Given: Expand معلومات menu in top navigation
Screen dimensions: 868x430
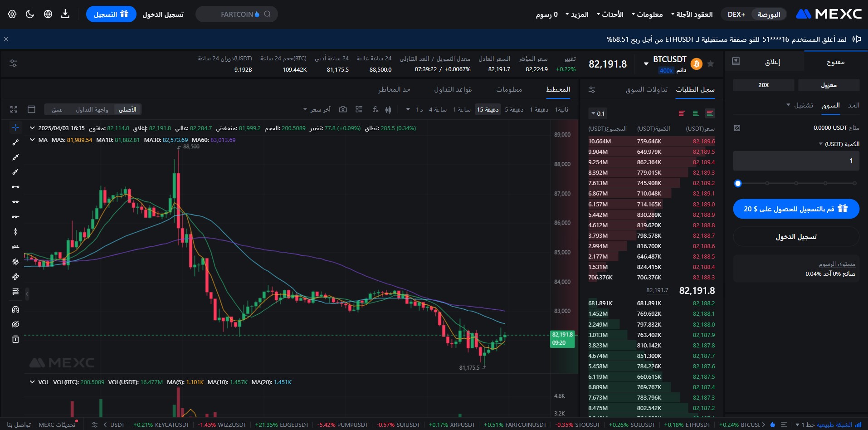Looking at the screenshot, I should [x=647, y=15].
